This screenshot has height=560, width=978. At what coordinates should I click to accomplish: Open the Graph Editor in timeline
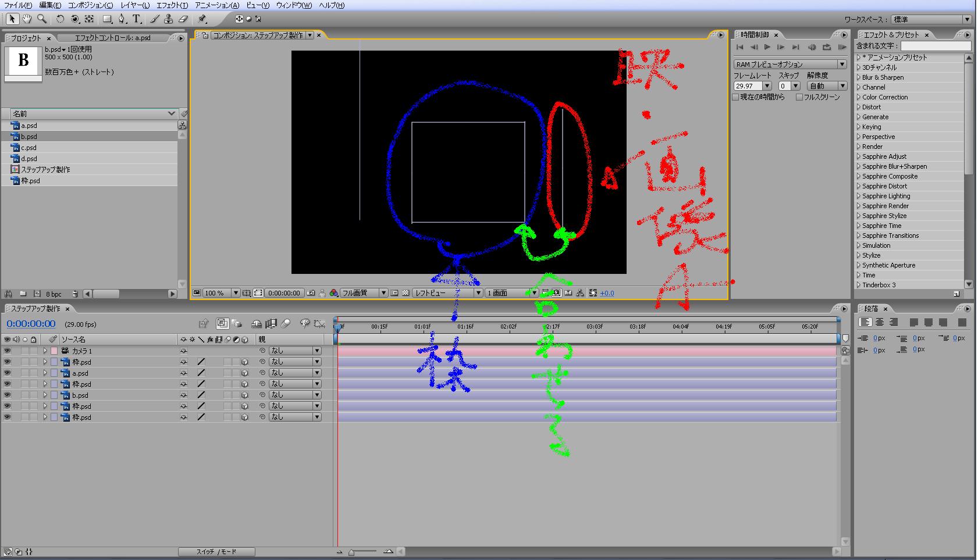click(319, 323)
